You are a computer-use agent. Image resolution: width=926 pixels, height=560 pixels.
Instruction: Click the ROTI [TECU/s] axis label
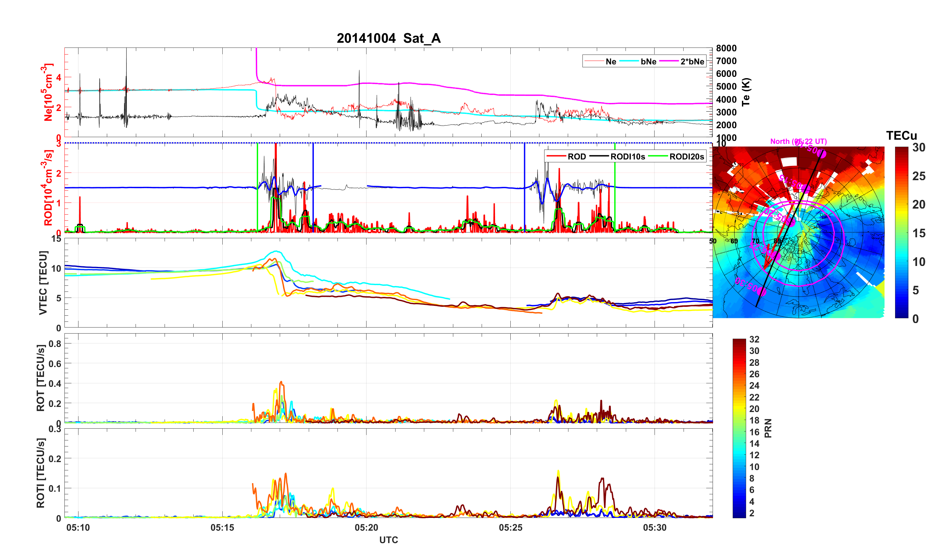41,473
